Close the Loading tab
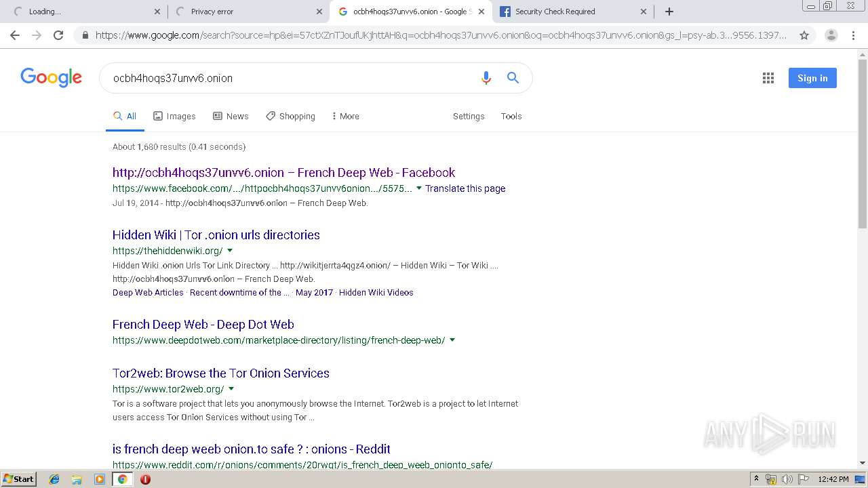Viewport: 868px width, 488px height. pos(157,12)
